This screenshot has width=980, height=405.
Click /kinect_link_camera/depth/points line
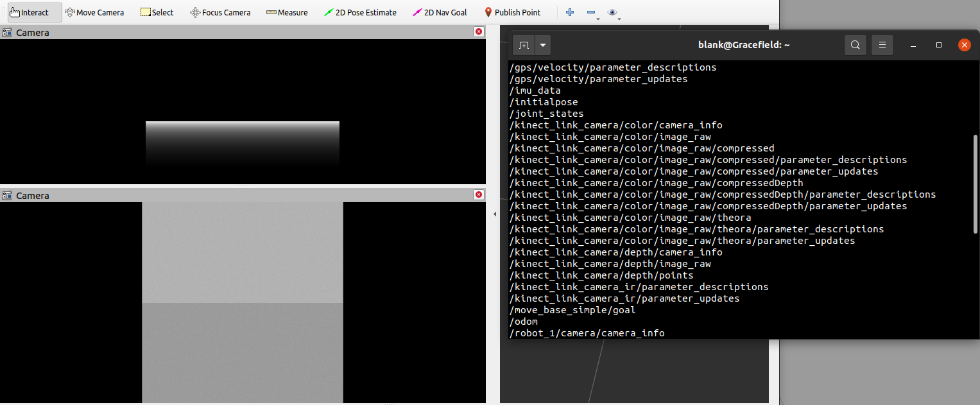[x=601, y=275]
